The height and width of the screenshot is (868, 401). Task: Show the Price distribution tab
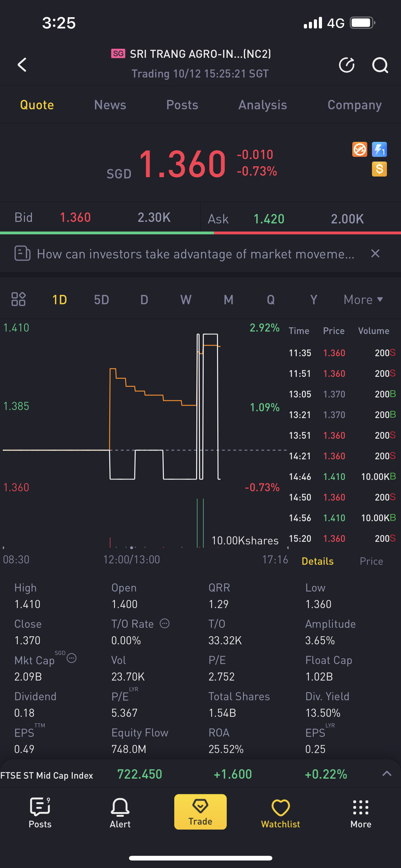(371, 561)
